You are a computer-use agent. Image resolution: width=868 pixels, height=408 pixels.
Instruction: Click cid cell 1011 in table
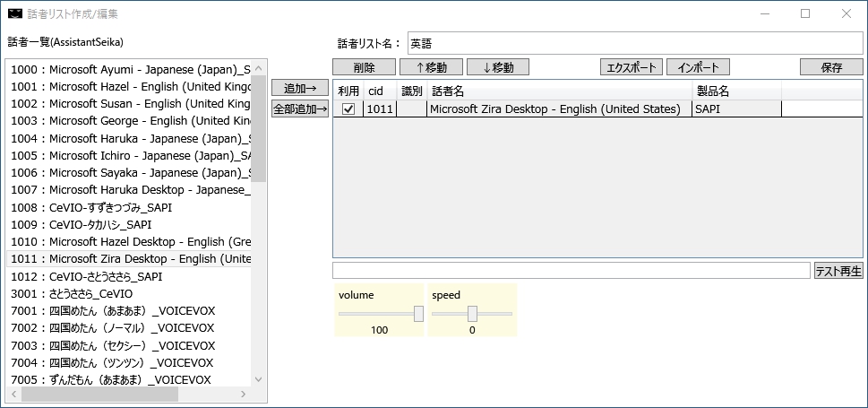380,109
